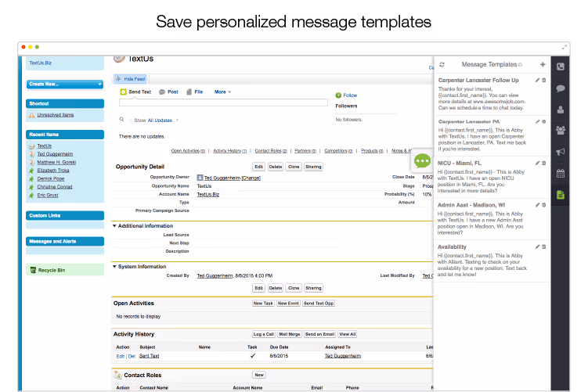Open the Show All Updates filter dropdown

163,120
